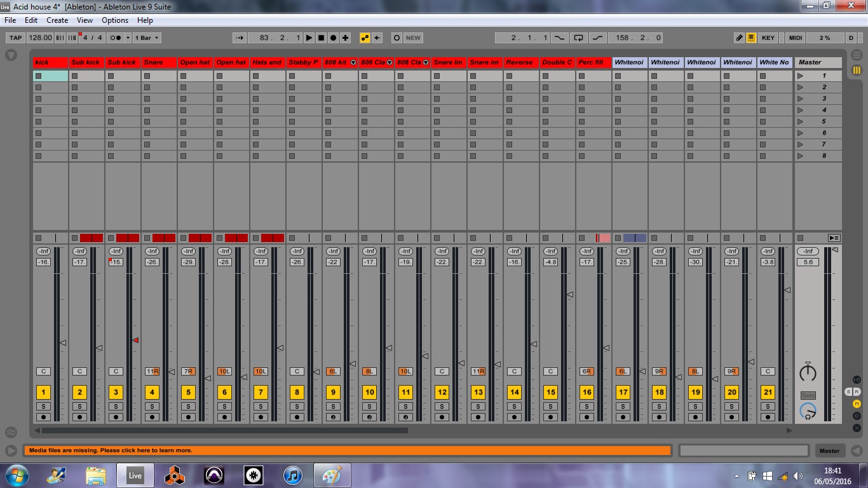The height and width of the screenshot is (488, 868).
Task: Click the TAP tempo button
Action: (15, 37)
